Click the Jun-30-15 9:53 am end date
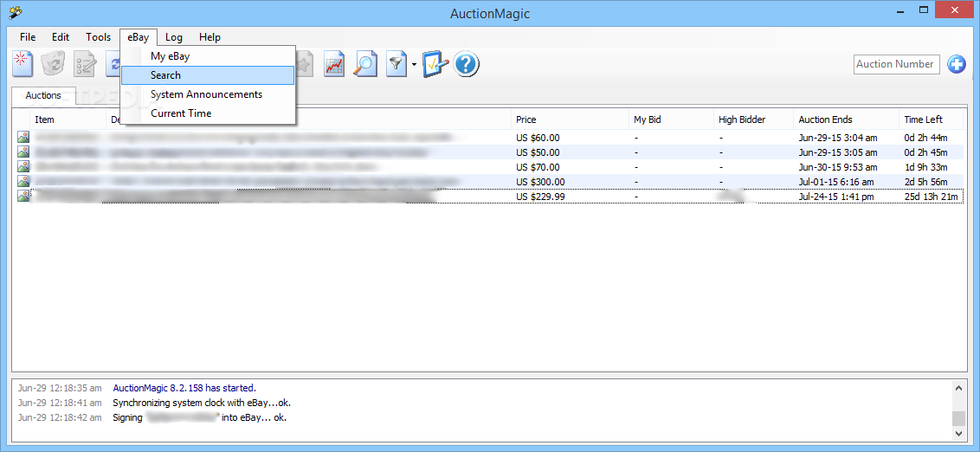 pos(837,167)
